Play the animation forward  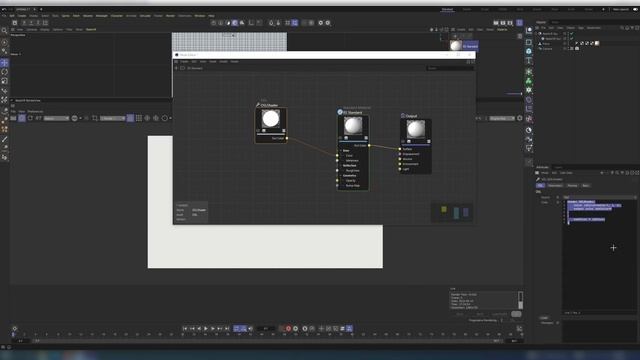[x=206, y=329]
